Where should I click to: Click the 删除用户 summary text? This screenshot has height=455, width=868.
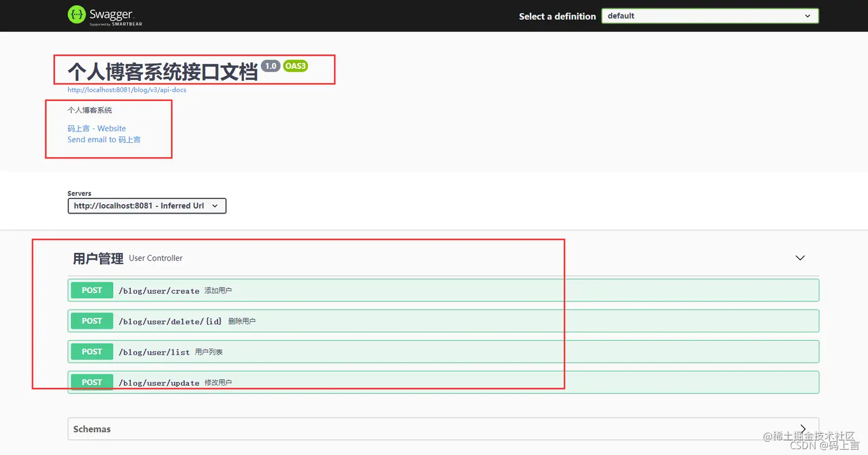242,321
